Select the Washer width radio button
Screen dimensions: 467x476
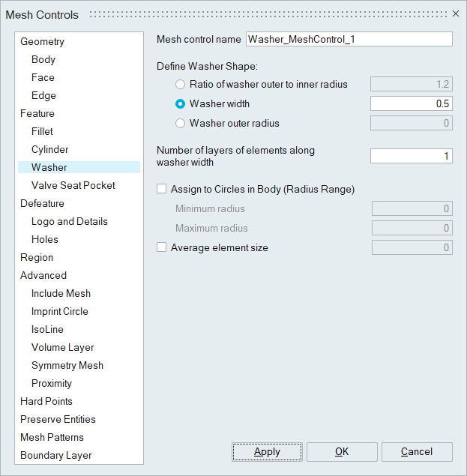[180, 104]
